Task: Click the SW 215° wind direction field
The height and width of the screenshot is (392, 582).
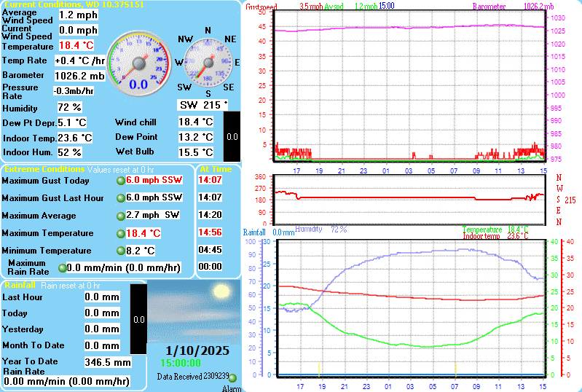Action: (x=203, y=105)
